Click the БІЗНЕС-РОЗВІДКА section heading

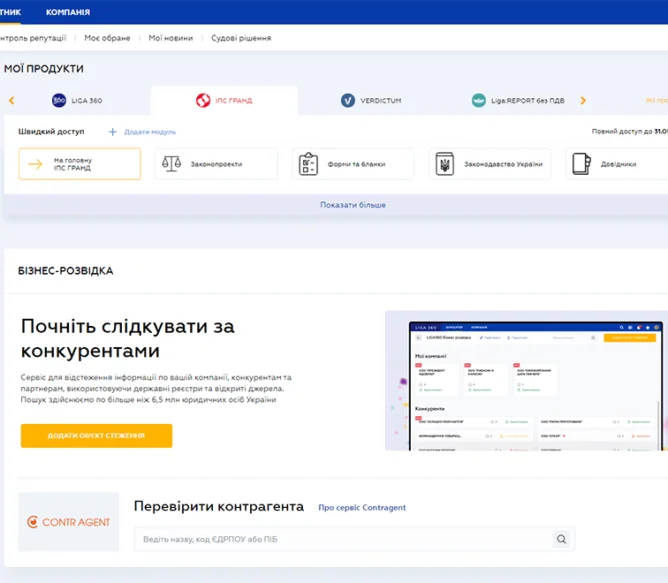[x=66, y=271]
